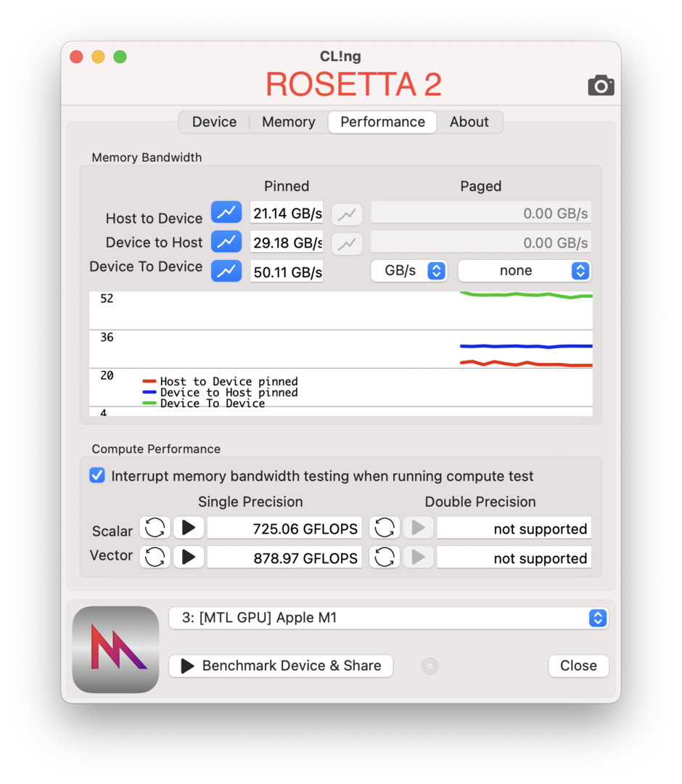
Task: Open the GB/s units dropdown
Action: pyautogui.click(x=408, y=271)
